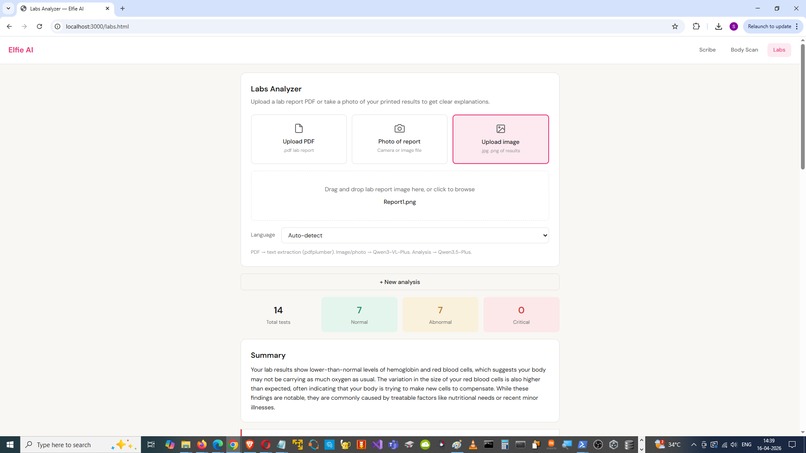Screen dimensions: 806x453
Task: Open Brave browser from the taskbar
Action: pos(250,444)
